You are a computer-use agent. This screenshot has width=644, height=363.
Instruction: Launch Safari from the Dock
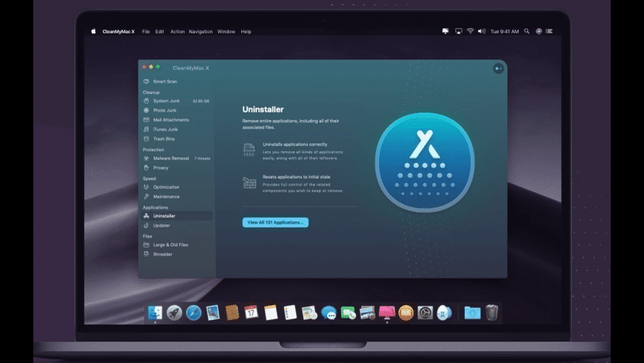[x=193, y=313]
